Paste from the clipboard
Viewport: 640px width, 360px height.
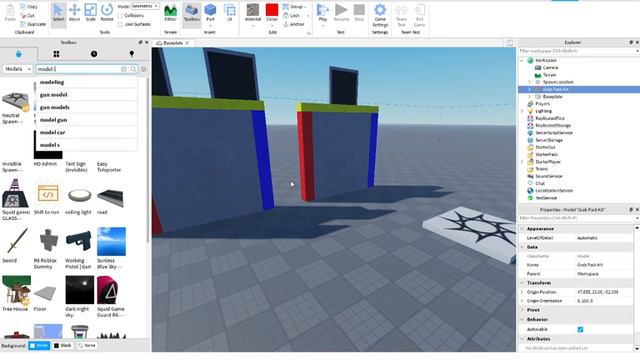pos(10,13)
